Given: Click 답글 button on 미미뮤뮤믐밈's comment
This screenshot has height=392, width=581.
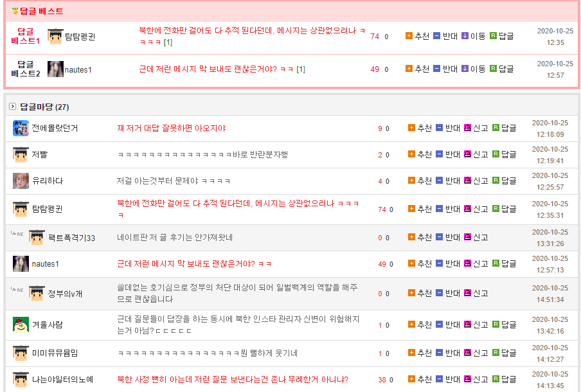Looking at the screenshot, I should point(504,353).
